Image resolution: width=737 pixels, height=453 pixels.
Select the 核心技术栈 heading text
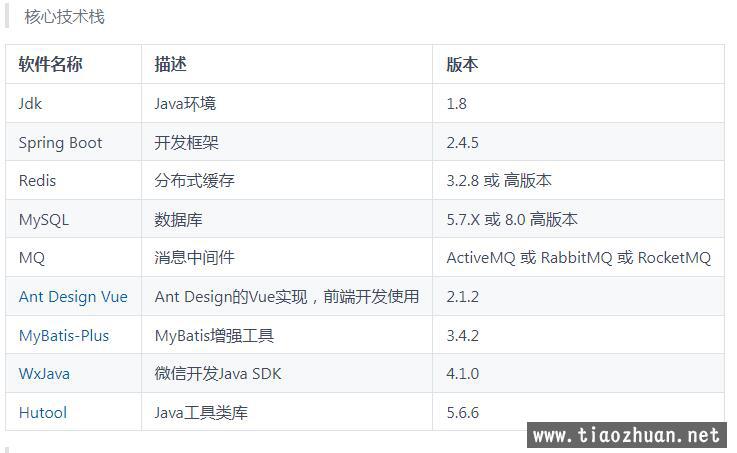64,16
